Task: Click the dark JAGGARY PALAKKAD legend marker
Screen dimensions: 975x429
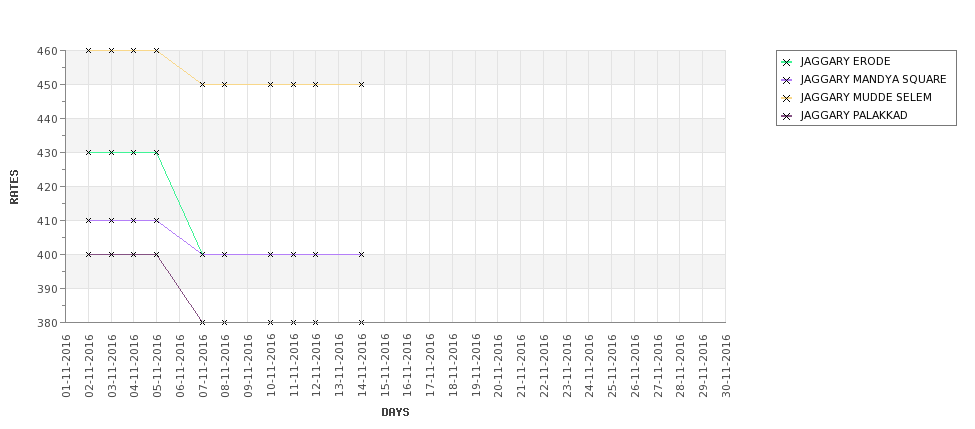Action: pyautogui.click(x=787, y=116)
